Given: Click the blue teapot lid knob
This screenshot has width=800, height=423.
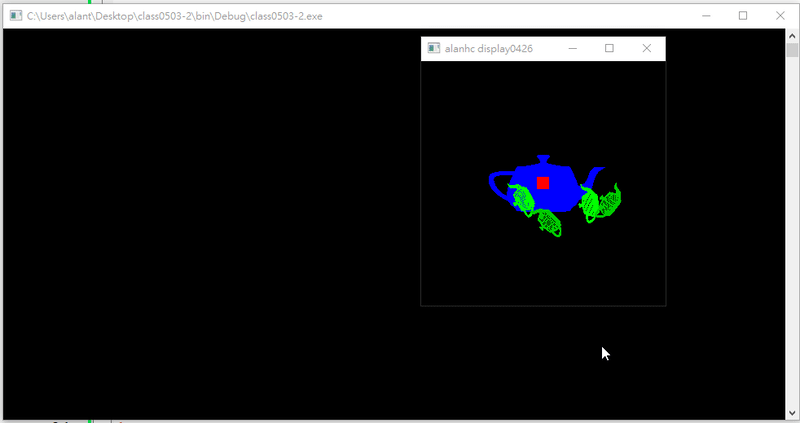Looking at the screenshot, I should coord(543,159).
